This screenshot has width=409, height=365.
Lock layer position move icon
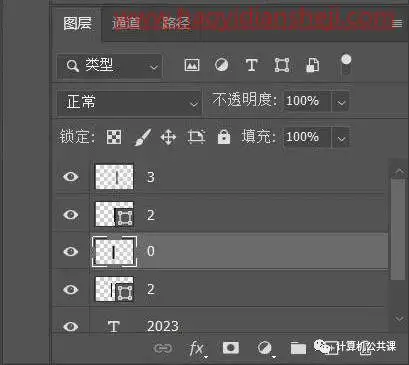168,137
